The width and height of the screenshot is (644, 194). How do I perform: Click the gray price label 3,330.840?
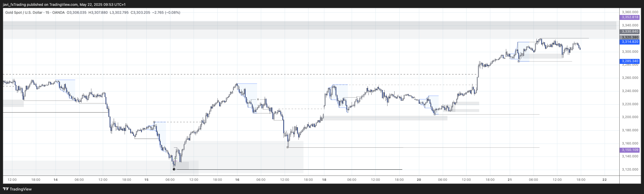630,32
